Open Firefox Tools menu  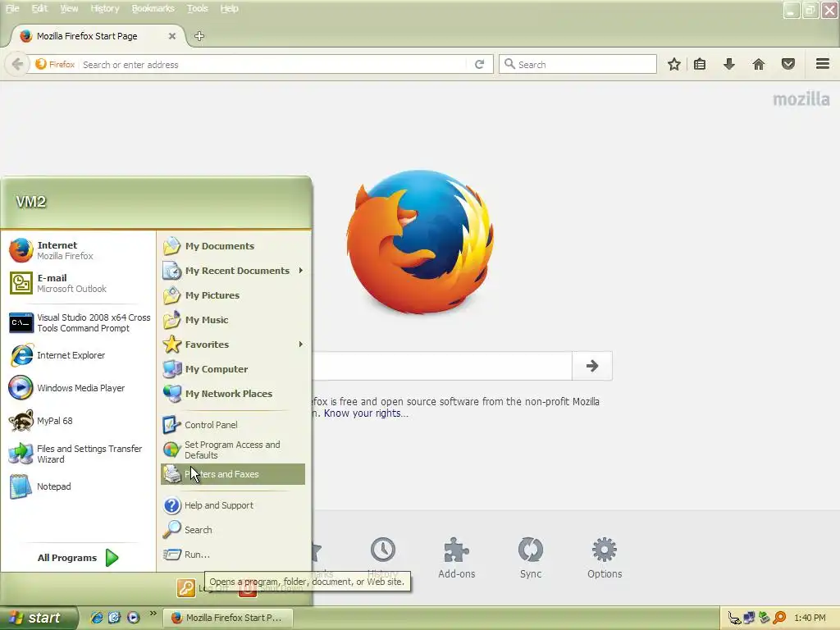click(197, 8)
